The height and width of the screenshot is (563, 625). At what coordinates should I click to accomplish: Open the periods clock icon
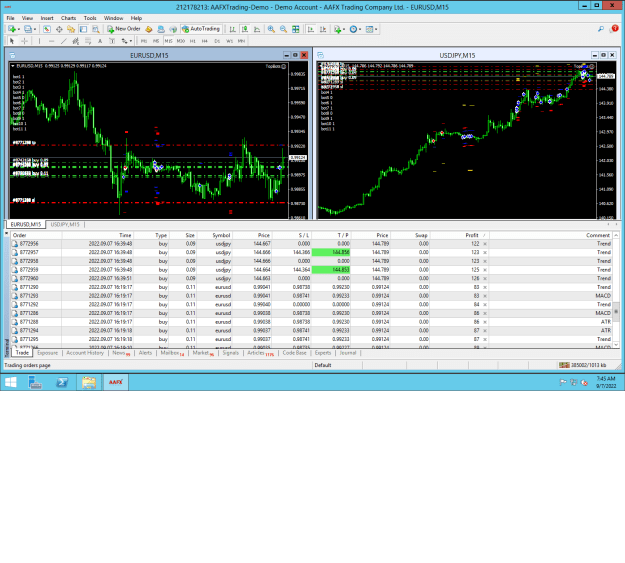pos(353,29)
